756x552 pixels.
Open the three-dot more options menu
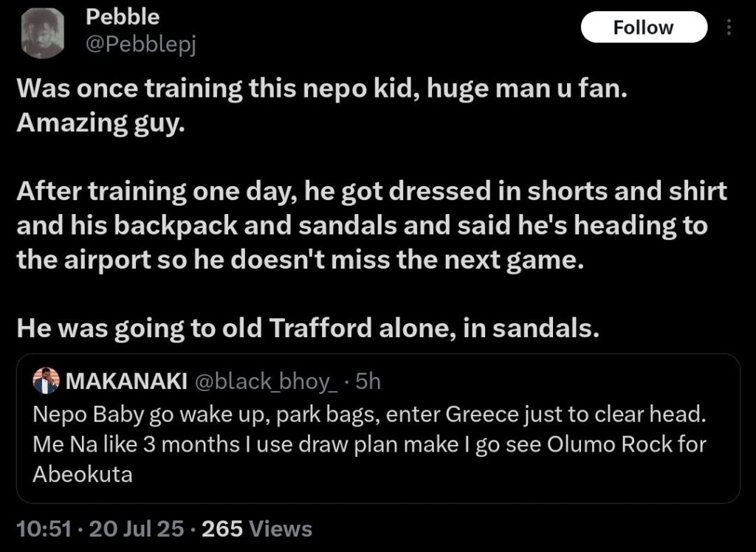(729, 27)
